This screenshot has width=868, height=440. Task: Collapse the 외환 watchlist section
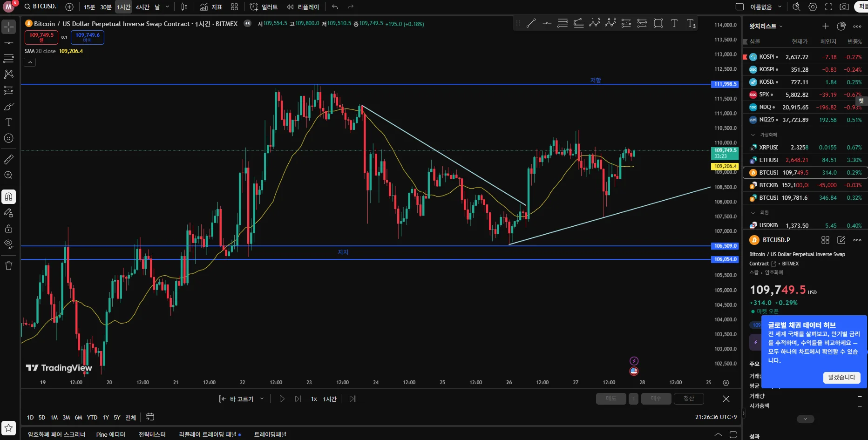(x=753, y=212)
